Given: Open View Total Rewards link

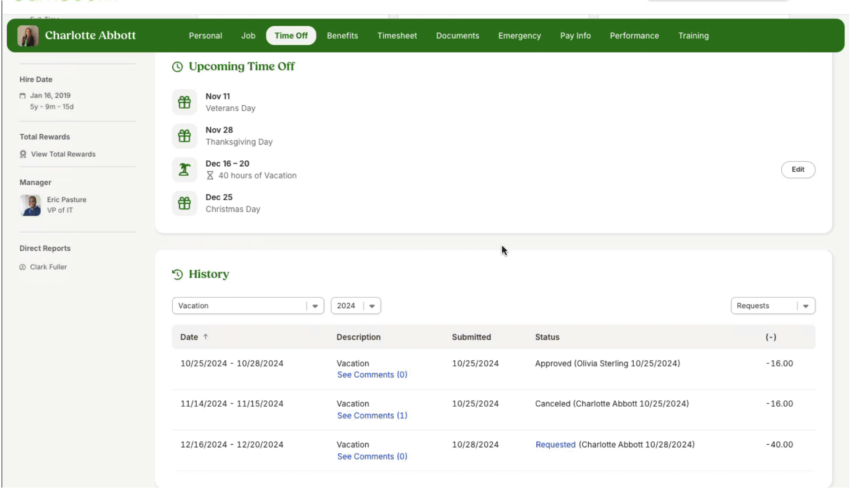Looking at the screenshot, I should tap(63, 154).
